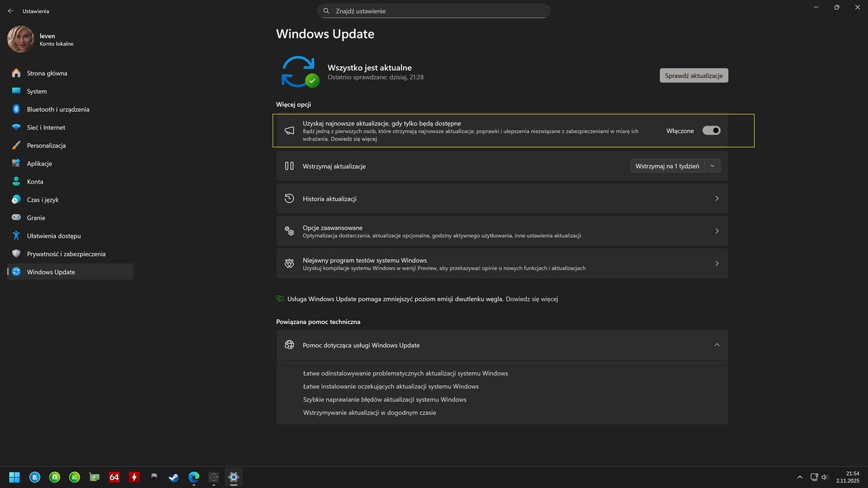Open Dowiedz się więcej about latest updates
Viewport: 868px width, 488px height.
tap(354, 139)
